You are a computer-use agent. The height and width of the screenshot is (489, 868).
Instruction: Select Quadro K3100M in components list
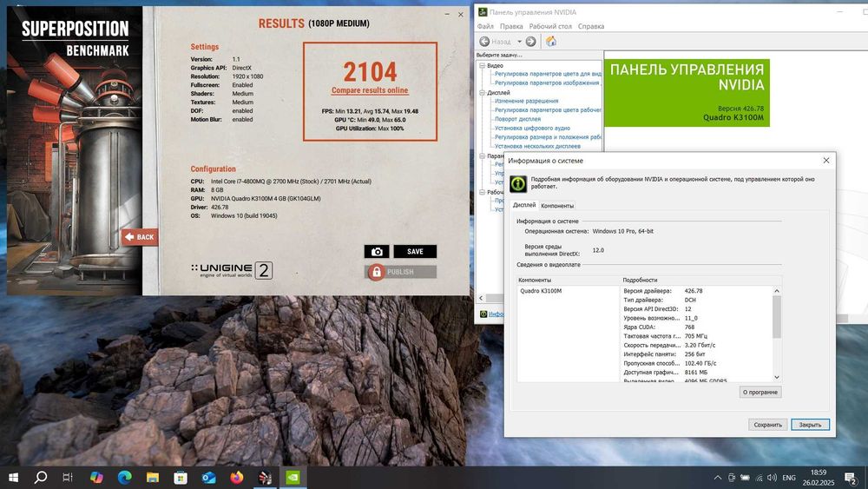click(541, 291)
